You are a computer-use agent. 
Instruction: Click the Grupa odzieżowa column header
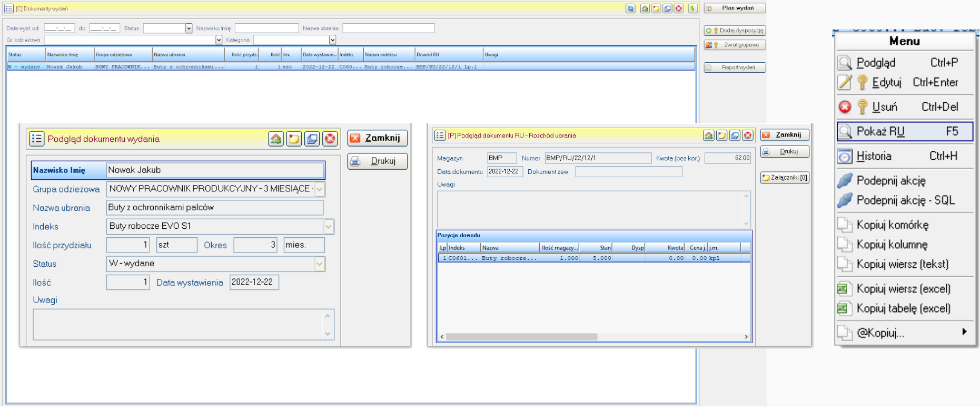click(x=123, y=54)
